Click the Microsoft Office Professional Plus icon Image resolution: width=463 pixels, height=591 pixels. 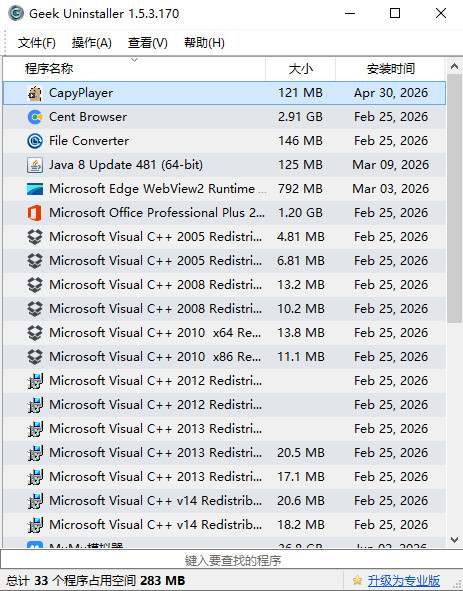(x=35, y=213)
